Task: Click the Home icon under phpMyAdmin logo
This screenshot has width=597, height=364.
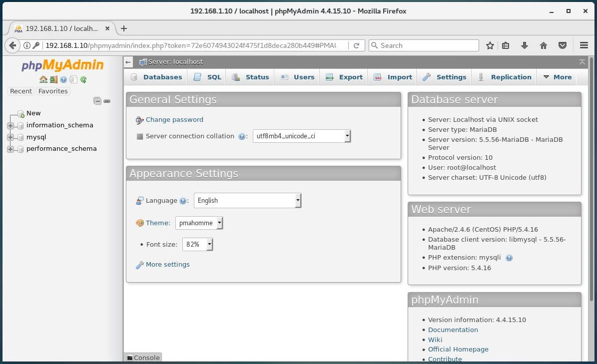Action: pos(43,79)
